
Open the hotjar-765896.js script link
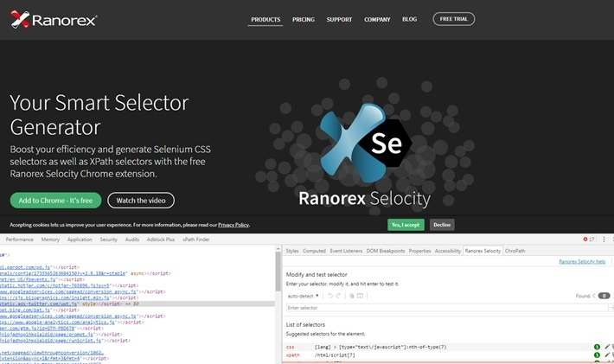tap(54, 285)
